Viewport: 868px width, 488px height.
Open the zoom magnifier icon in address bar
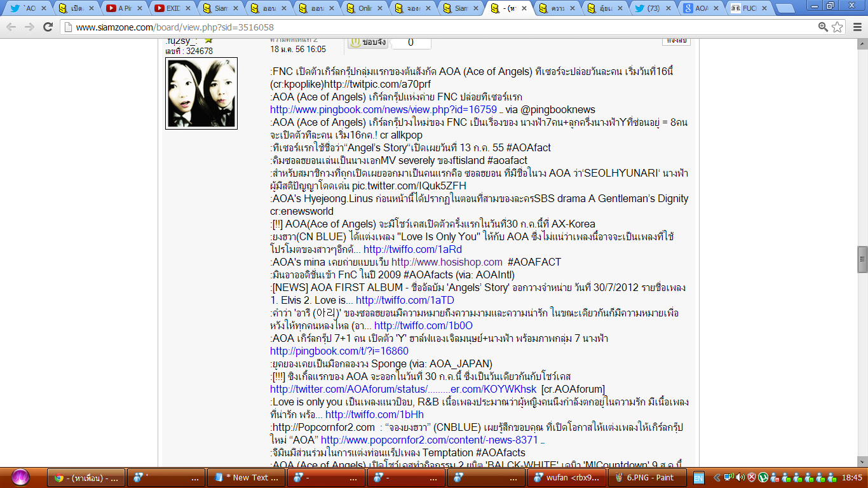(x=824, y=27)
